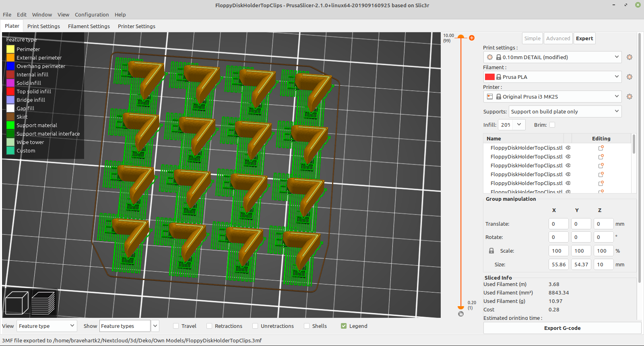The image size is (644, 346).
Task: Enable Shells display
Action: click(307, 326)
